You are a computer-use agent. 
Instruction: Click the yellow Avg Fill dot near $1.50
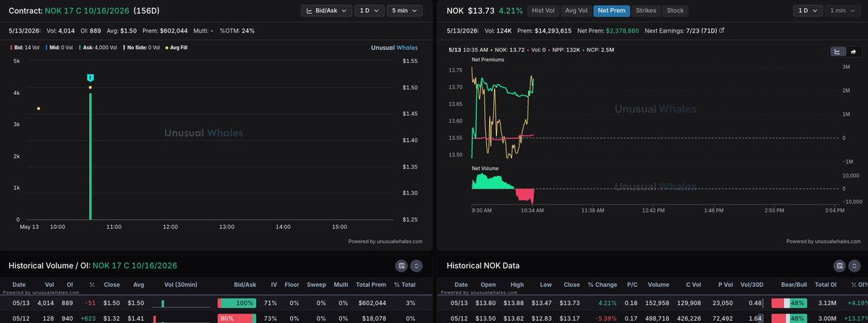[x=90, y=88]
